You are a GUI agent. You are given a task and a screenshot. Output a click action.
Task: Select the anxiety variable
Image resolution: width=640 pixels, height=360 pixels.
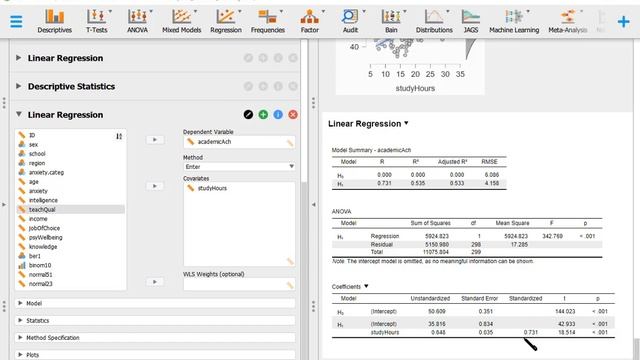coord(71,191)
